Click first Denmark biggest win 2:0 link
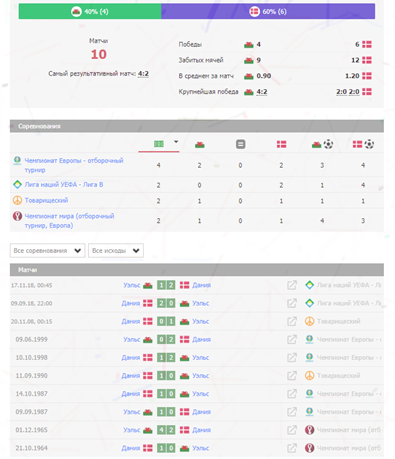The image size is (395, 459). 342,92
